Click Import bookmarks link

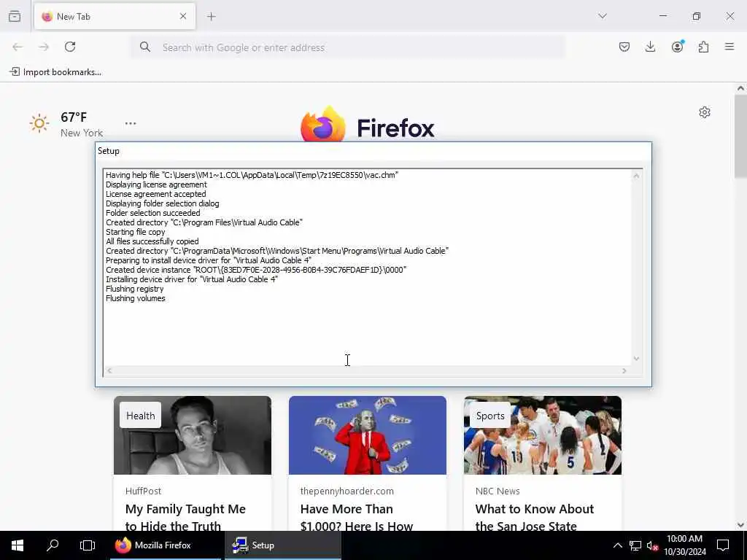pos(55,72)
